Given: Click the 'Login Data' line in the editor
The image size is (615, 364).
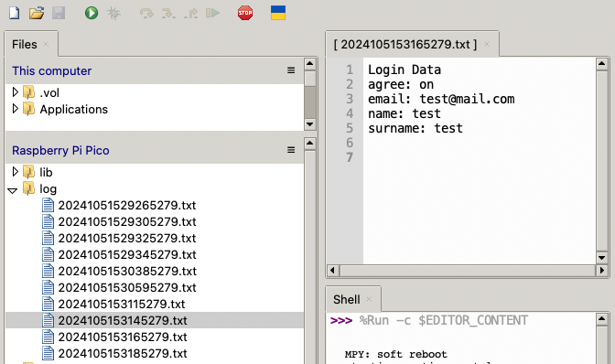Looking at the screenshot, I should [x=405, y=70].
